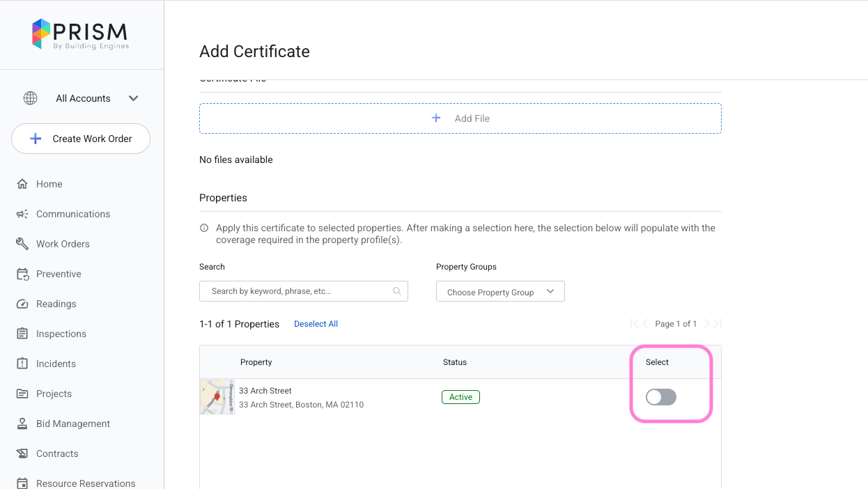Click the Communications megaphone icon
The height and width of the screenshot is (489, 868).
22,214
